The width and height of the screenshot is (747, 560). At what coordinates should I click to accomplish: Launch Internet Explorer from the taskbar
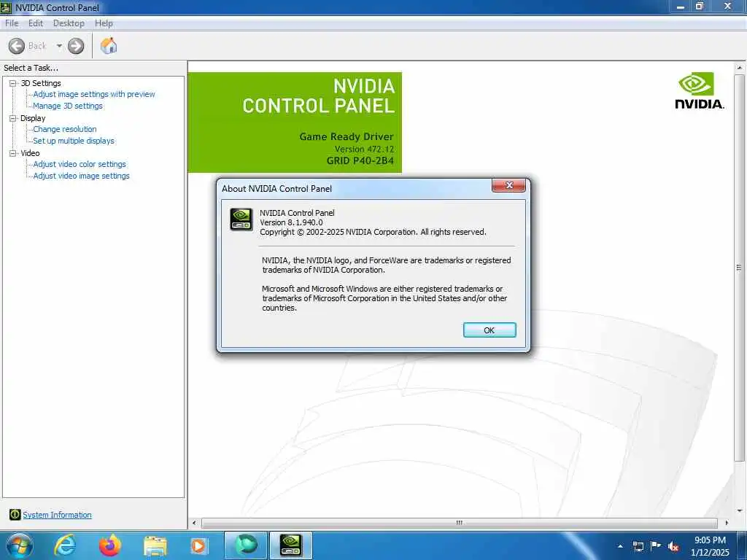pos(65,545)
